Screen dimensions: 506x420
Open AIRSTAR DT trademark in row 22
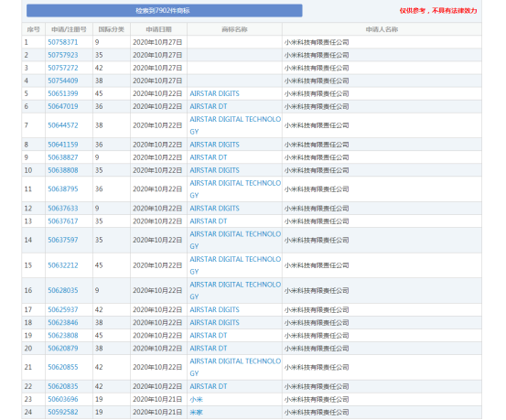[209, 386]
